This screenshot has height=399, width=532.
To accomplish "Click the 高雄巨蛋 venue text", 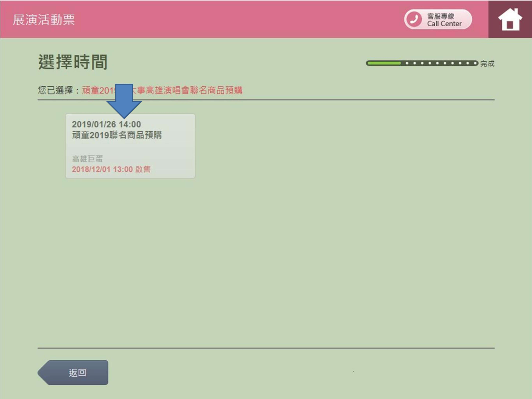I will [x=88, y=159].
